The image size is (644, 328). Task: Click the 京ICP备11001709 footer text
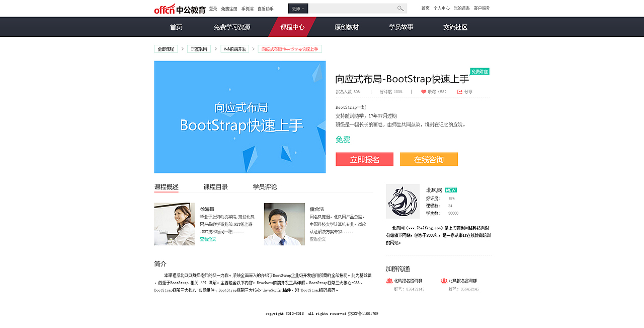point(363,313)
